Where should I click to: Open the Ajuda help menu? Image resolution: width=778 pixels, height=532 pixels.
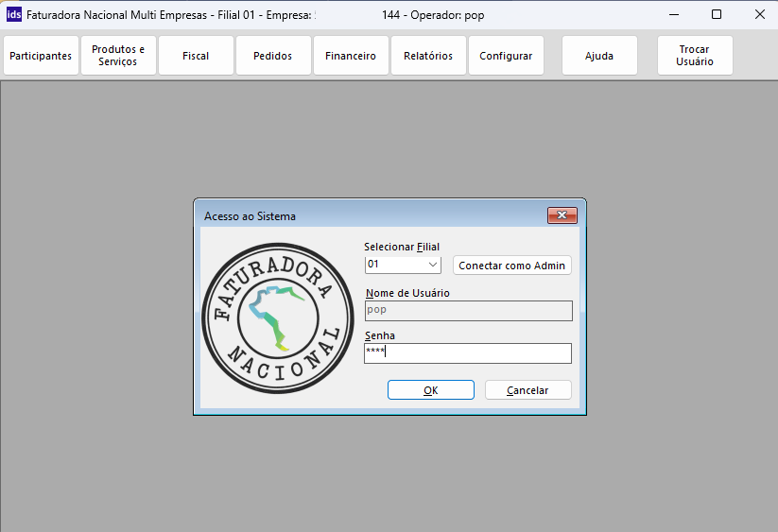point(599,56)
